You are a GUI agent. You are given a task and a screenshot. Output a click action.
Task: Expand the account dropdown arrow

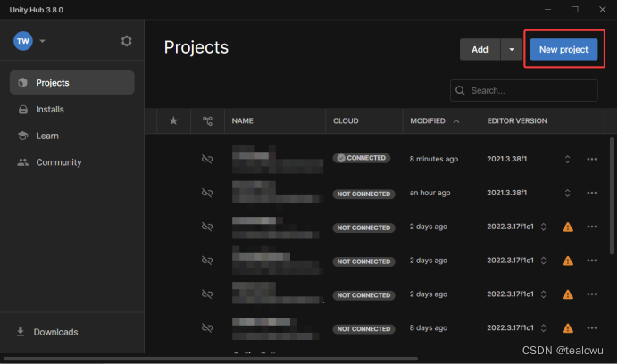click(x=42, y=41)
